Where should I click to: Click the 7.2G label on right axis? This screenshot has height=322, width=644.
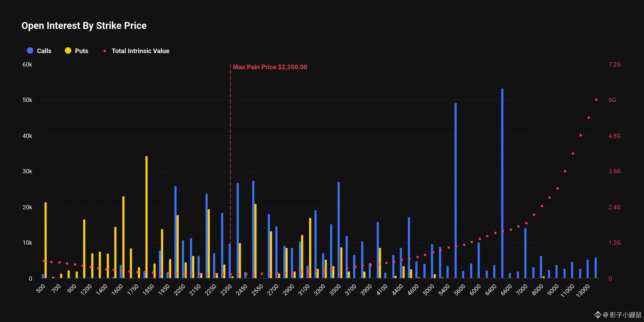614,65
